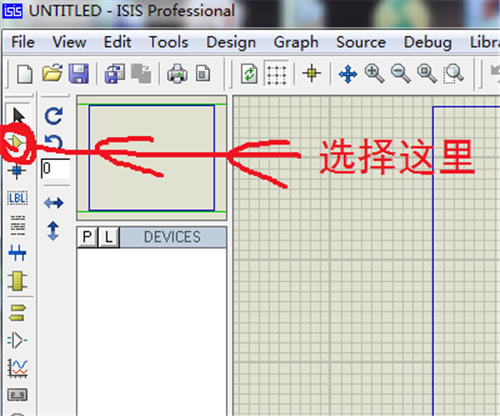
Task: Choose the Selection Mode arrow tool
Action: (x=18, y=115)
